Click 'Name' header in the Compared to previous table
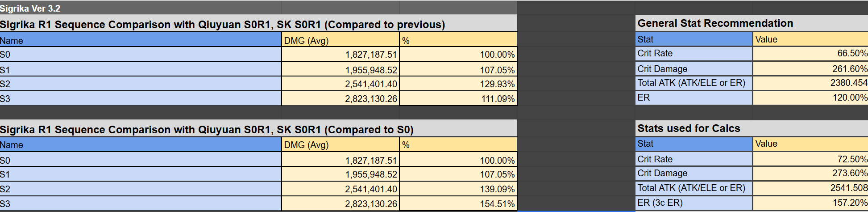This screenshot has width=868, height=212. [141, 40]
